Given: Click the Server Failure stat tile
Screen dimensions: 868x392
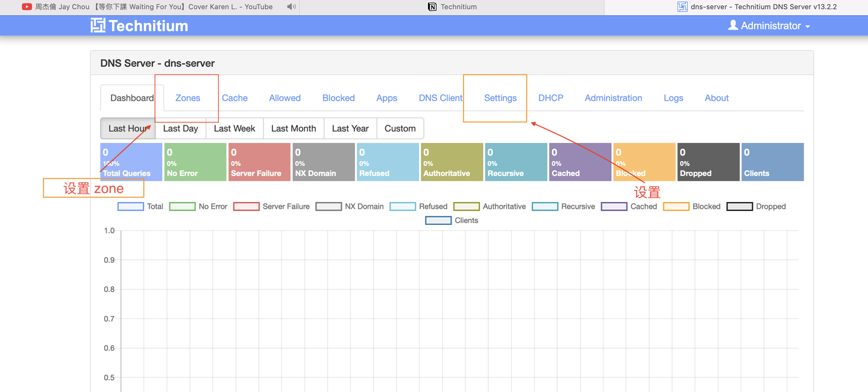Looking at the screenshot, I should [x=259, y=162].
